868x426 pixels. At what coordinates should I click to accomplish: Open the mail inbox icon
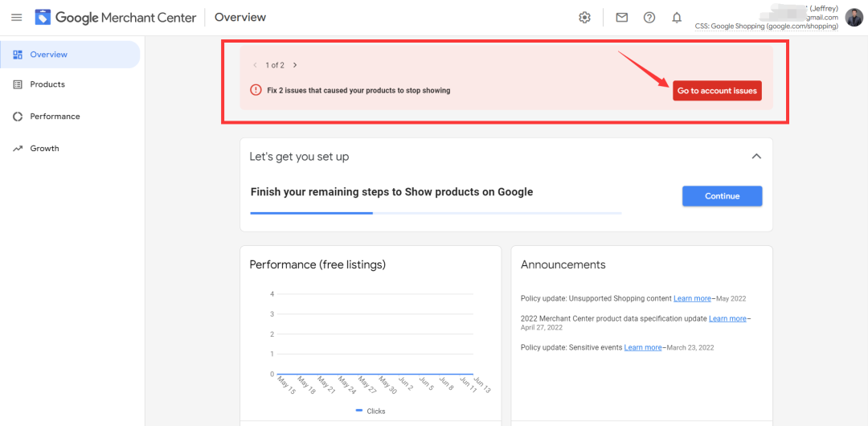[x=621, y=18]
